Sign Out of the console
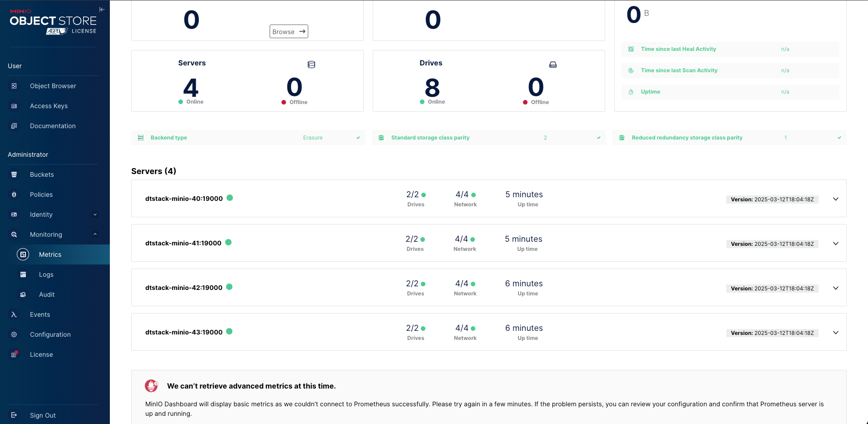This screenshot has height=424, width=868. pyautogui.click(x=43, y=415)
